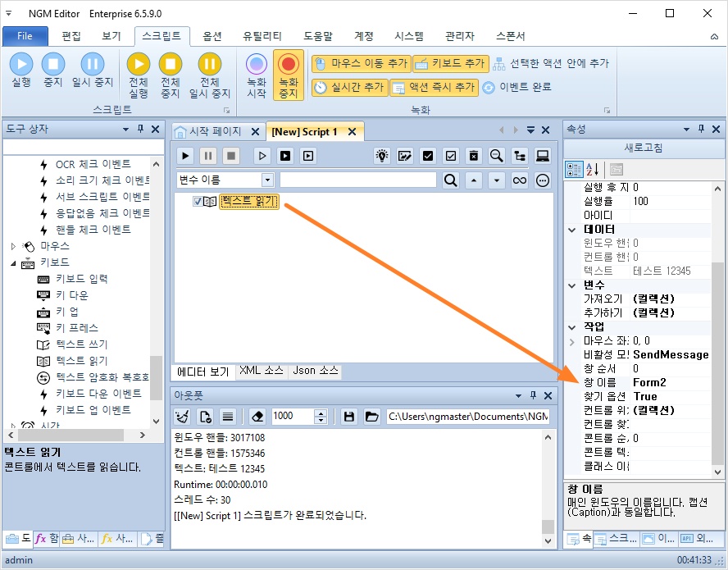Screen dimensions: 728x570
Task: Select the 텍스트 읽기 action in script
Action: [249, 202]
